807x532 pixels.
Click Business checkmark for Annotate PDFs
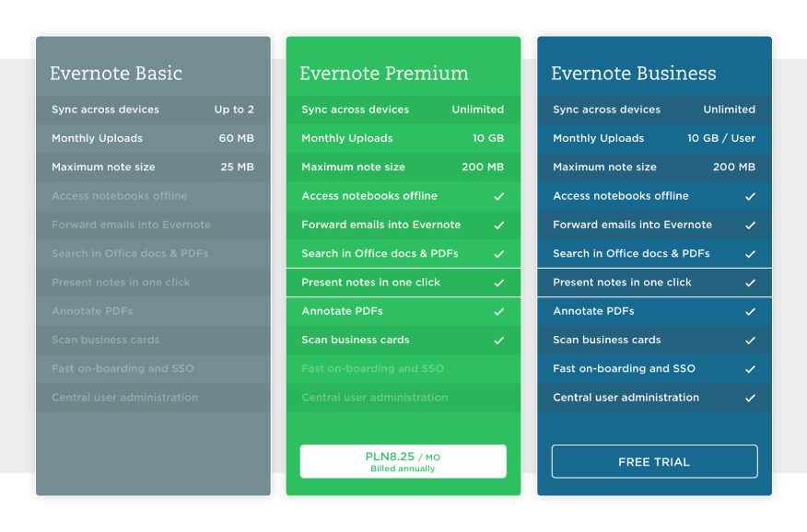[x=751, y=311]
